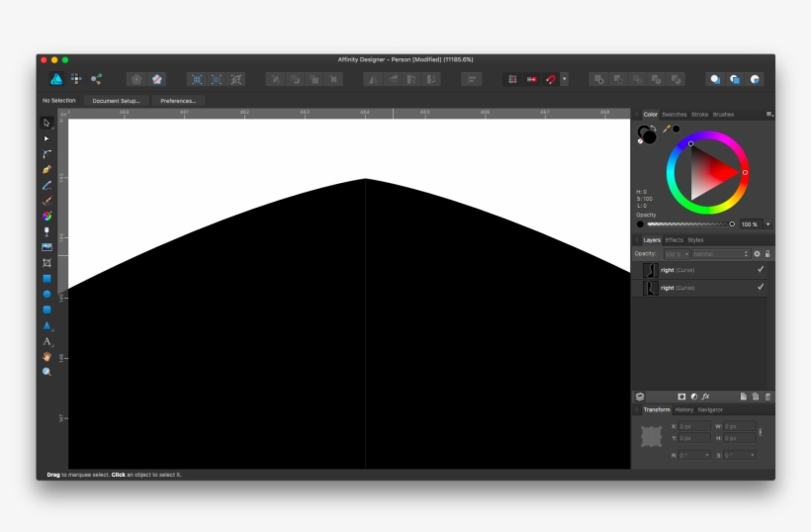
Task: Select the Rounded Rectangle tool
Action: tap(46, 310)
